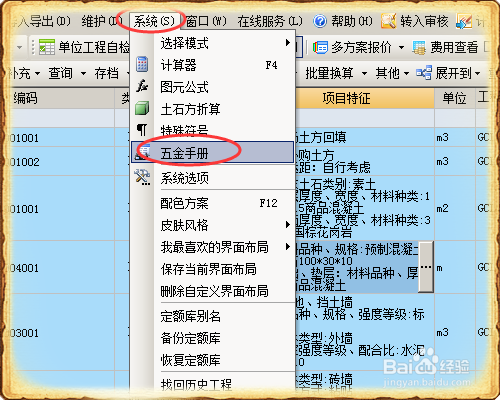Expand the 补充 dropdown arrow
The image size is (500, 400).
(x=37, y=73)
